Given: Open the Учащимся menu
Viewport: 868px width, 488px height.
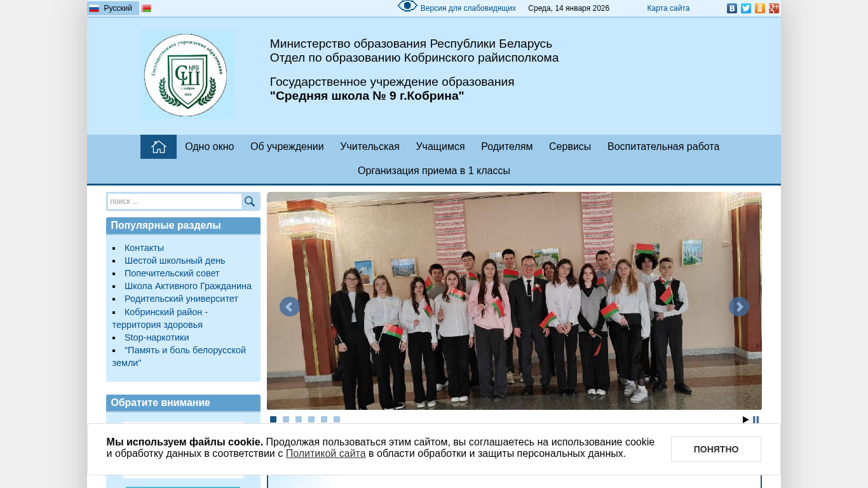Looking at the screenshot, I should [x=440, y=147].
